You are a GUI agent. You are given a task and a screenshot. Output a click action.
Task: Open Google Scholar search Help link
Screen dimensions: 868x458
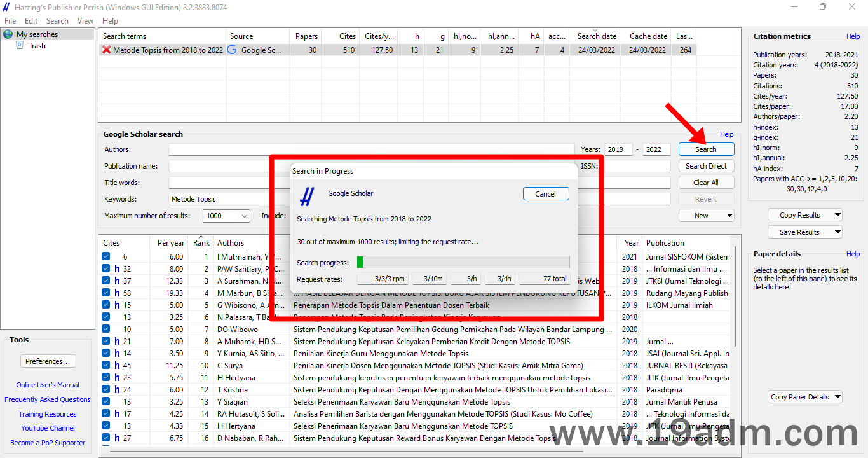coord(726,134)
